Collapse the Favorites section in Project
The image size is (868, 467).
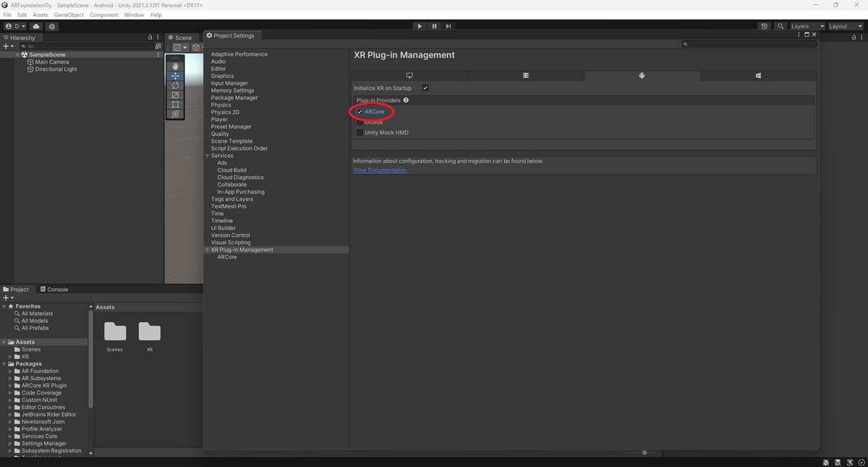4,306
